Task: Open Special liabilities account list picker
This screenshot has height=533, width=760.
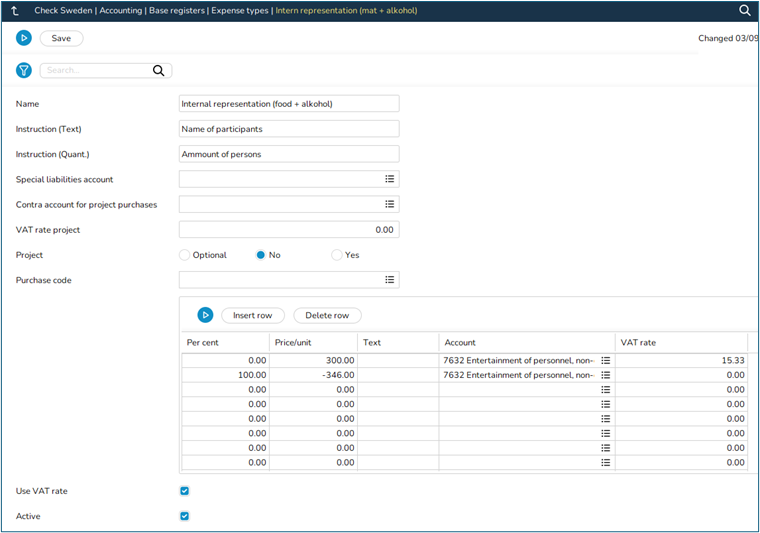Action: point(390,180)
